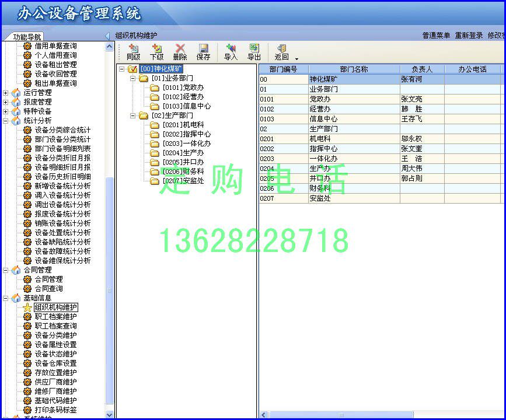Click the folder icon of [0102]经营办

point(155,97)
